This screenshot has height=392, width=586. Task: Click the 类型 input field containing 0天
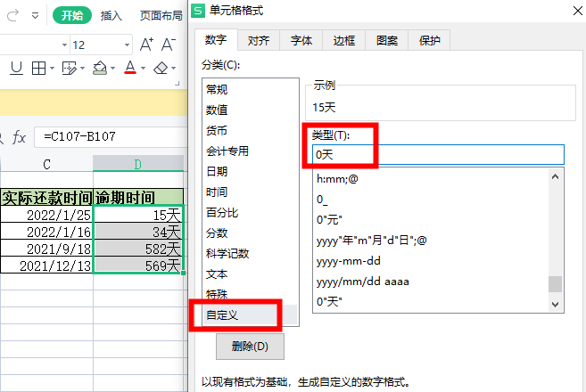[438, 154]
